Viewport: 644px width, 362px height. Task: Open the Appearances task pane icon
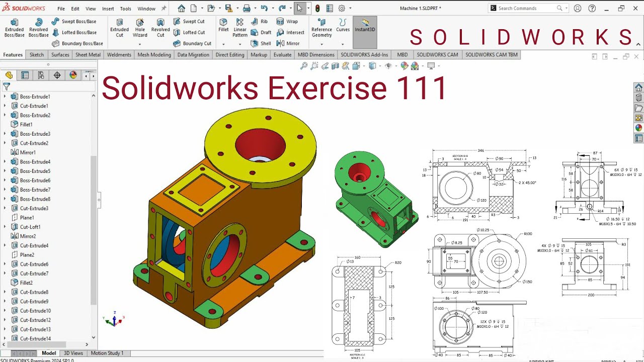(x=638, y=128)
